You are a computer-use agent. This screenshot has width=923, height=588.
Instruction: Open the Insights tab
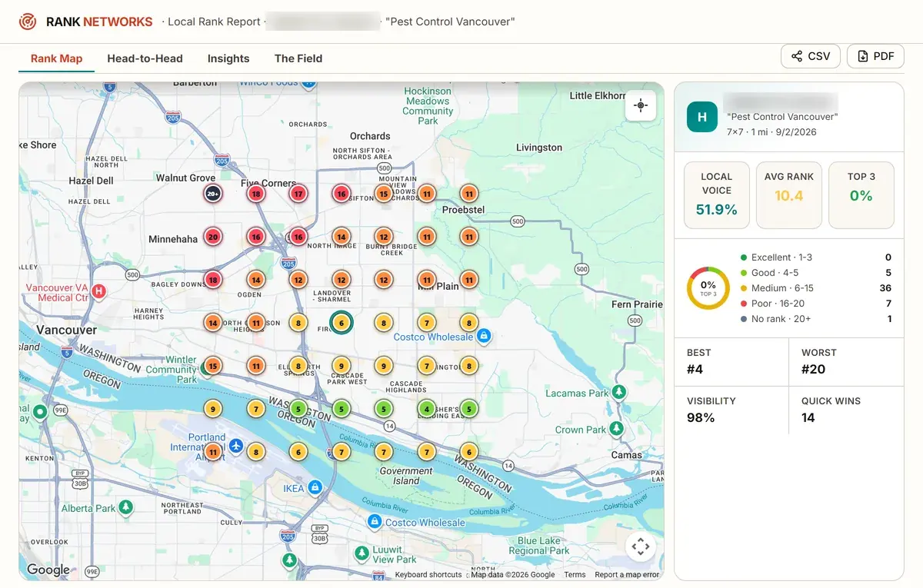228,58
